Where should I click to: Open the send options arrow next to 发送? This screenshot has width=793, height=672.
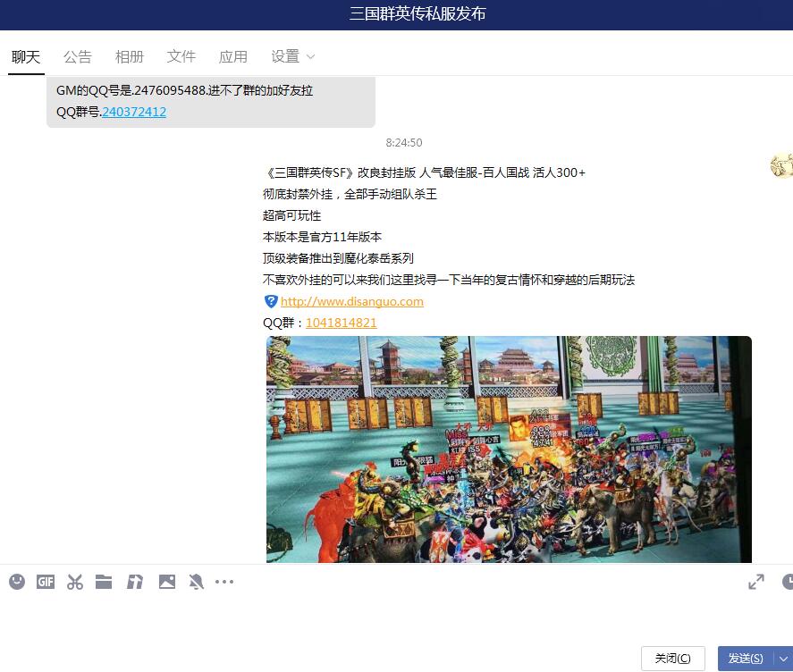click(783, 659)
